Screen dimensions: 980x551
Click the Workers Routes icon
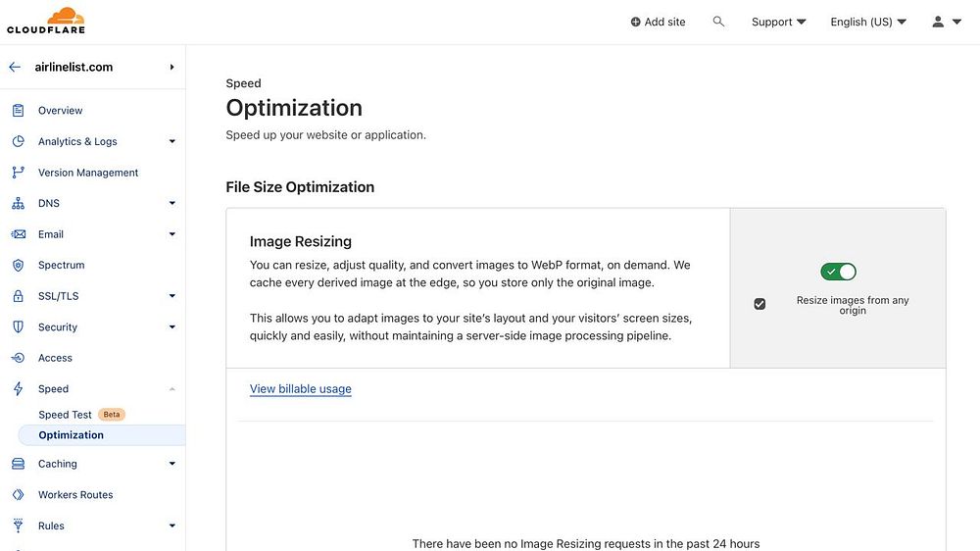(x=18, y=495)
